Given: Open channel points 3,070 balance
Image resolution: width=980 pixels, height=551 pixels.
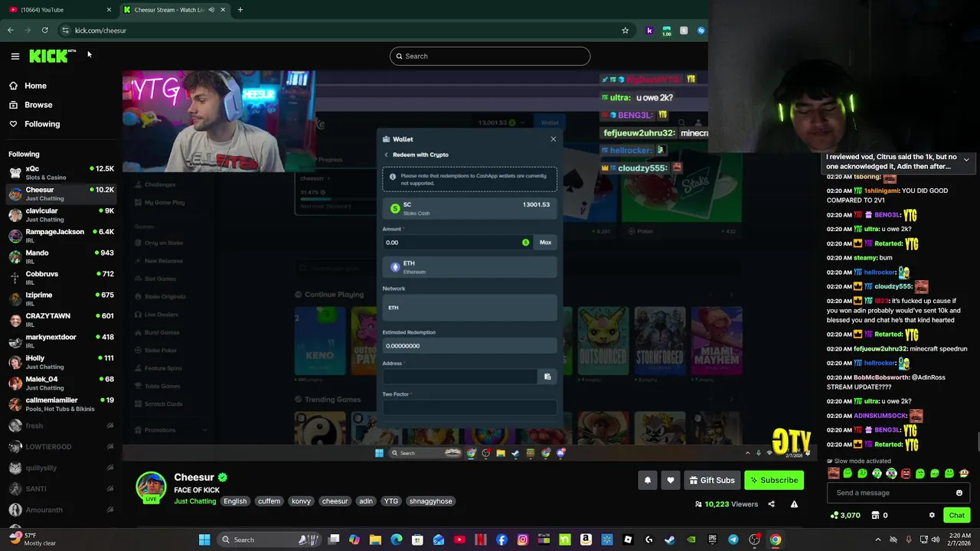Looking at the screenshot, I should click(846, 516).
